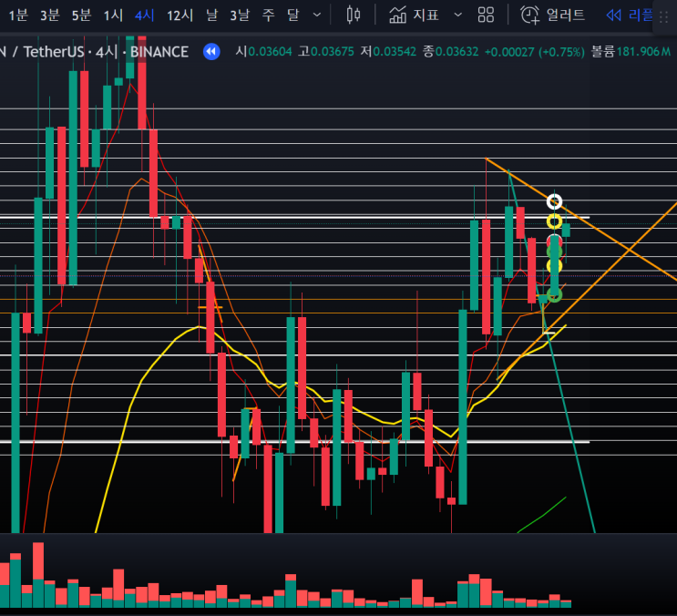Screen dimensions: 677x616
Task: Start bar replay with 리플 button
Action: click(629, 15)
